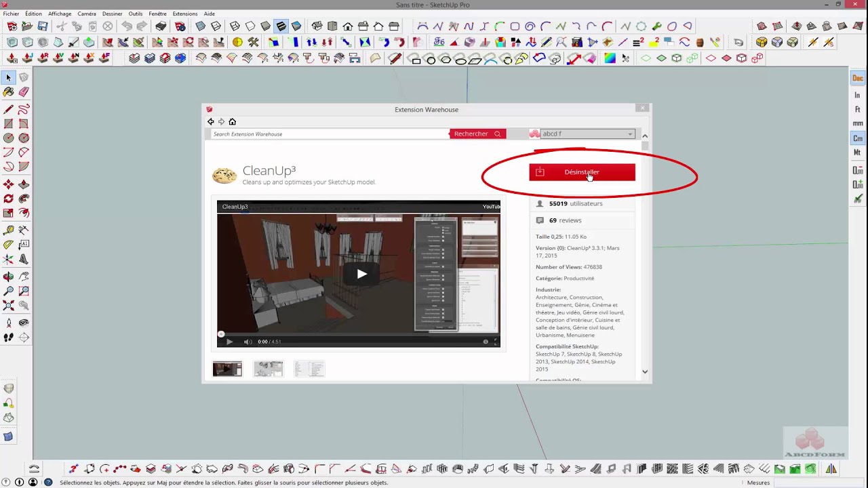Click the Mesures value field
868x488 pixels.
[818, 483]
